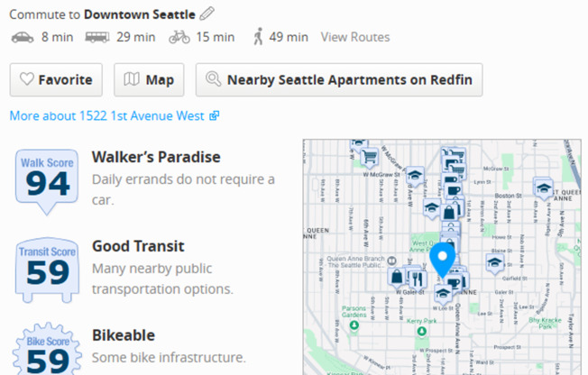Open the Map button
The height and width of the screenshot is (375, 588).
click(x=149, y=80)
